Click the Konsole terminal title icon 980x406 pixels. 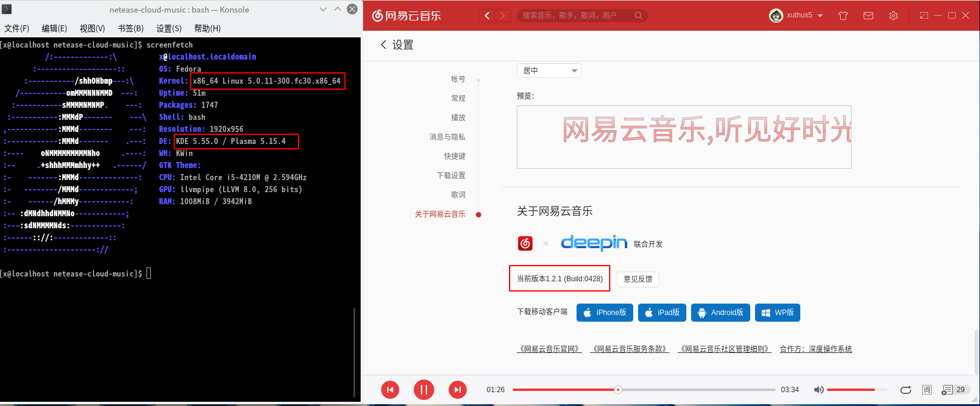click(7, 9)
